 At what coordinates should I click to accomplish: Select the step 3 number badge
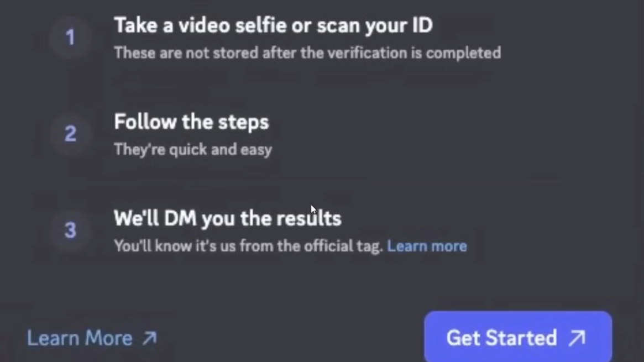[x=70, y=230]
